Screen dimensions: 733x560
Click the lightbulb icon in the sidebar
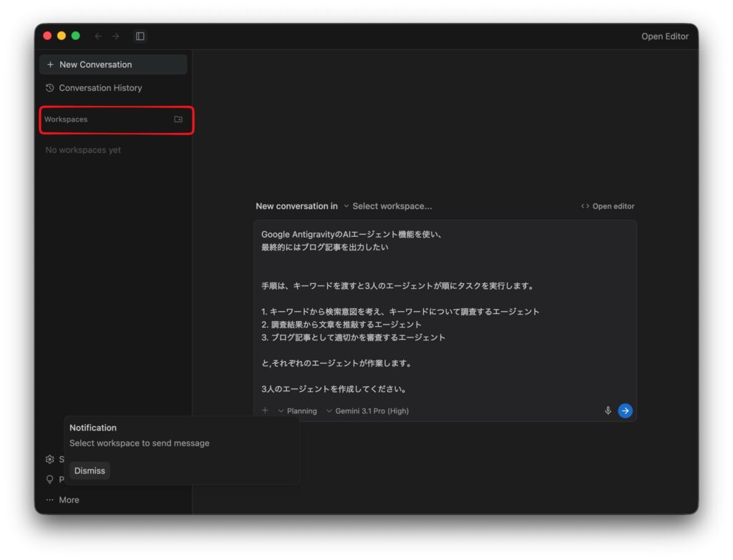[x=50, y=480]
